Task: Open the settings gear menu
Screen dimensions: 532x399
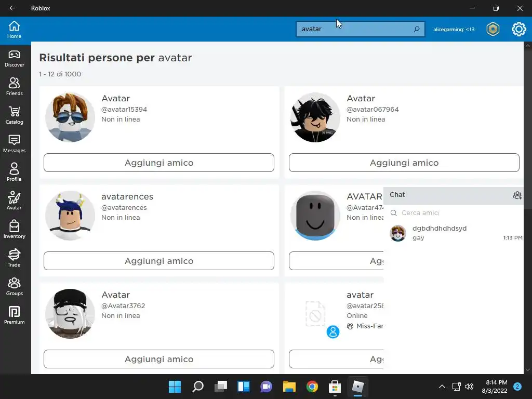Action: [519, 29]
